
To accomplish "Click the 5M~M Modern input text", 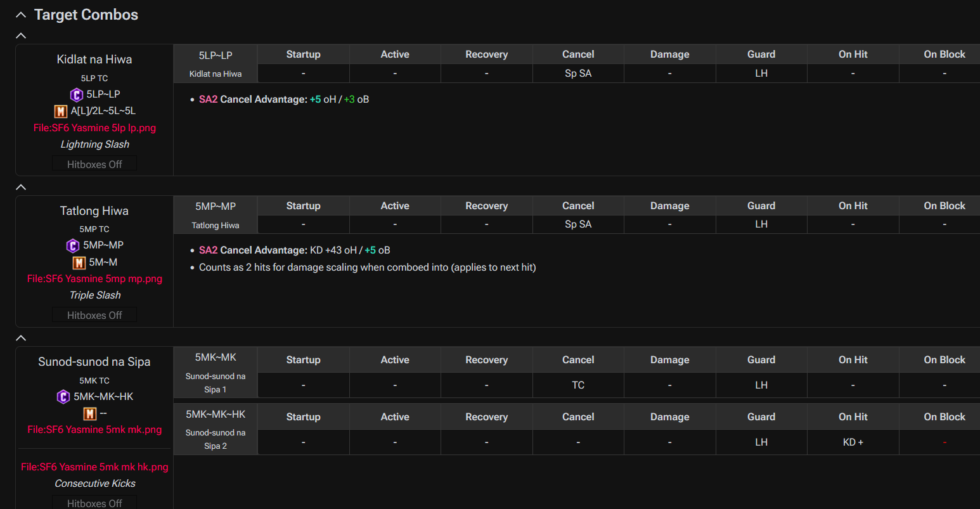I will pyautogui.click(x=103, y=262).
